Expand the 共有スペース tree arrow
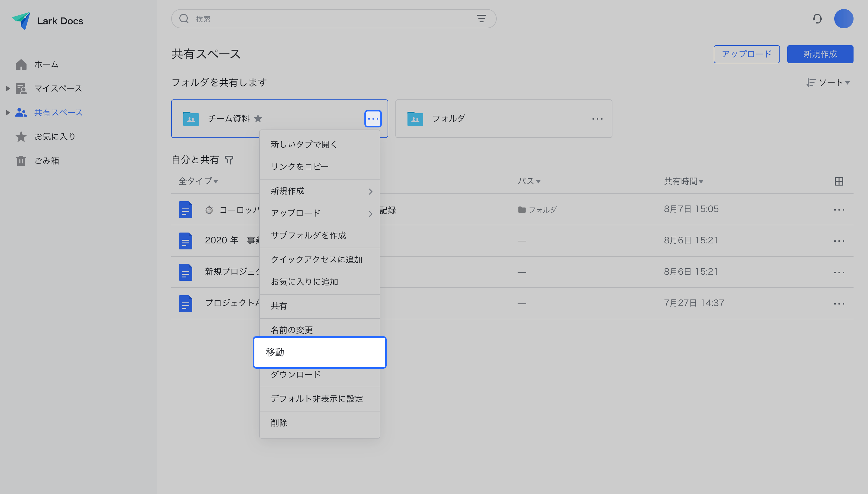 [8, 113]
